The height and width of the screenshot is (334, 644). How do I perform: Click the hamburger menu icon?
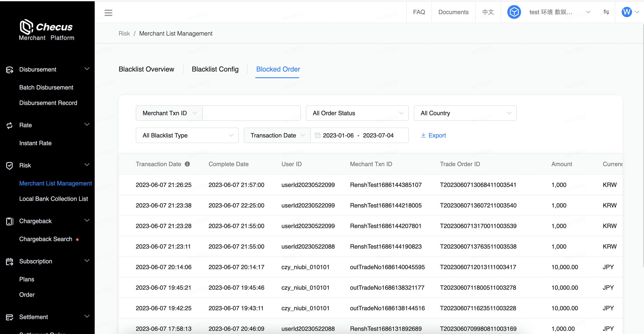coord(108,12)
